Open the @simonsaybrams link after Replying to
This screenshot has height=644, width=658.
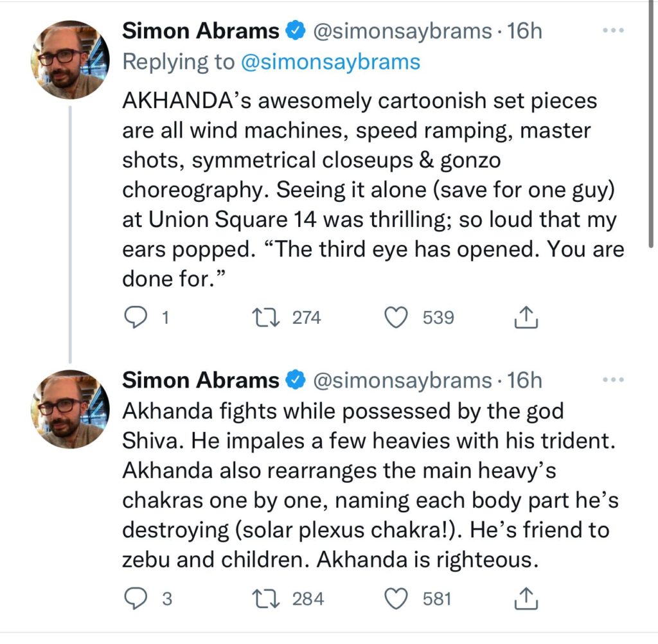pyautogui.click(x=330, y=62)
